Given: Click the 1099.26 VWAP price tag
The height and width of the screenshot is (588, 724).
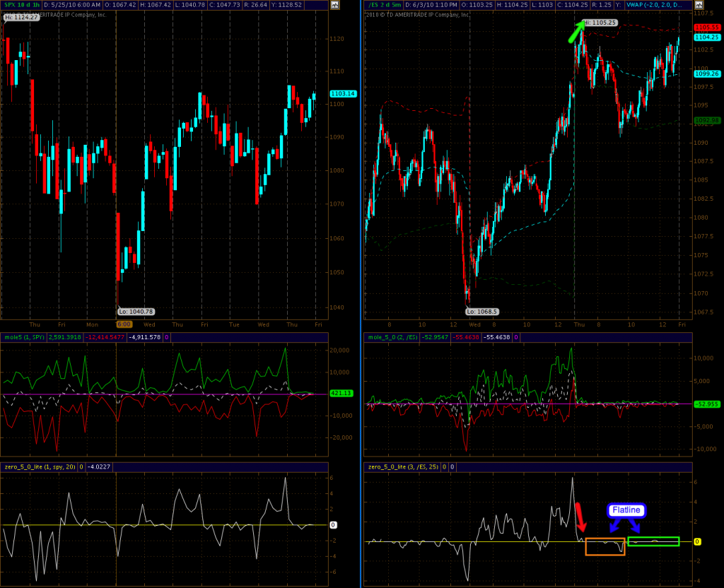Looking at the screenshot, I should click(x=707, y=73).
